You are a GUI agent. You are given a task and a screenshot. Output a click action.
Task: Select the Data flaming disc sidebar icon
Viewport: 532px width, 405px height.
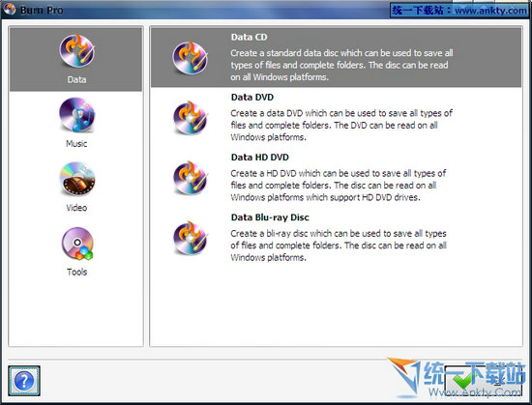(x=77, y=51)
